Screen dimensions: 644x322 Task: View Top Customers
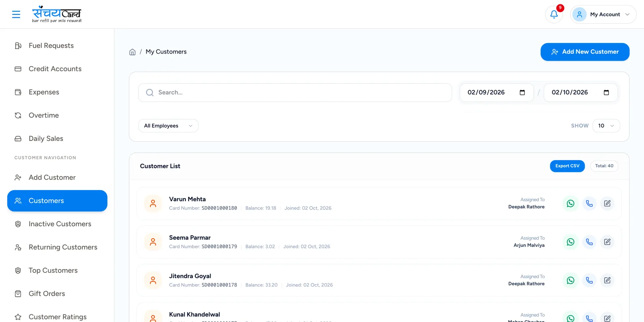tap(57, 270)
